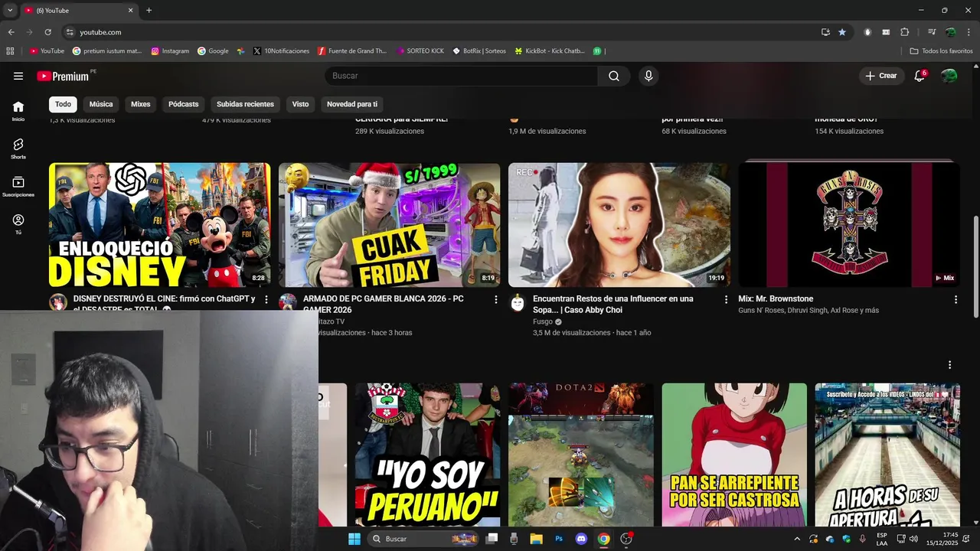The width and height of the screenshot is (980, 551).
Task: Click the search magnifier button
Action: tap(614, 76)
